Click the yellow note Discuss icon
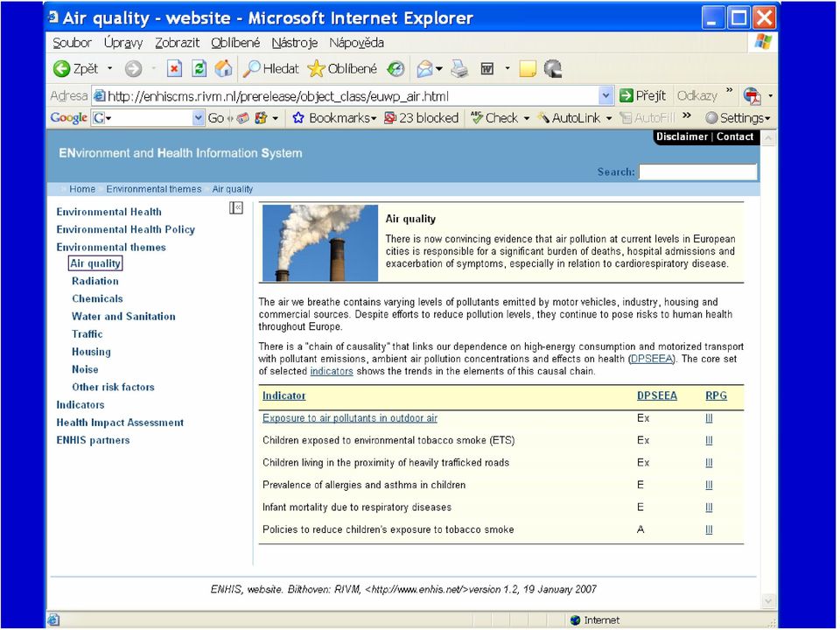Screen dimensions: 840x630 528,68
